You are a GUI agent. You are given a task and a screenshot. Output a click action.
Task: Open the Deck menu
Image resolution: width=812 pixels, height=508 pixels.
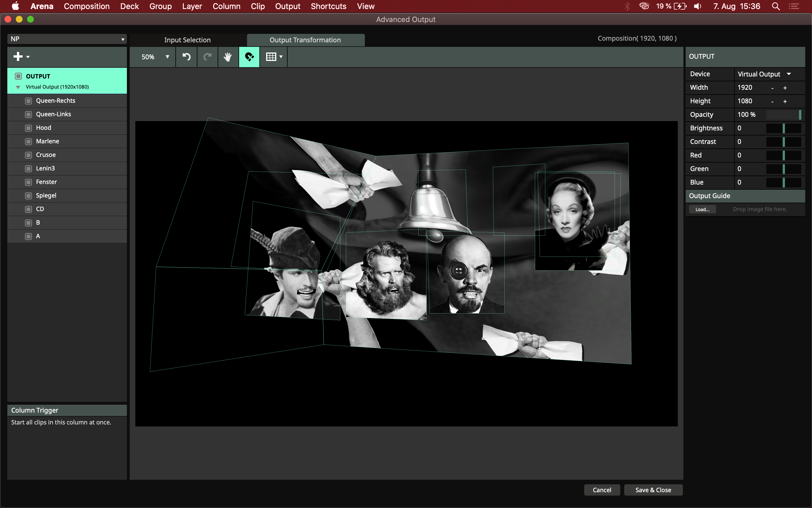129,6
